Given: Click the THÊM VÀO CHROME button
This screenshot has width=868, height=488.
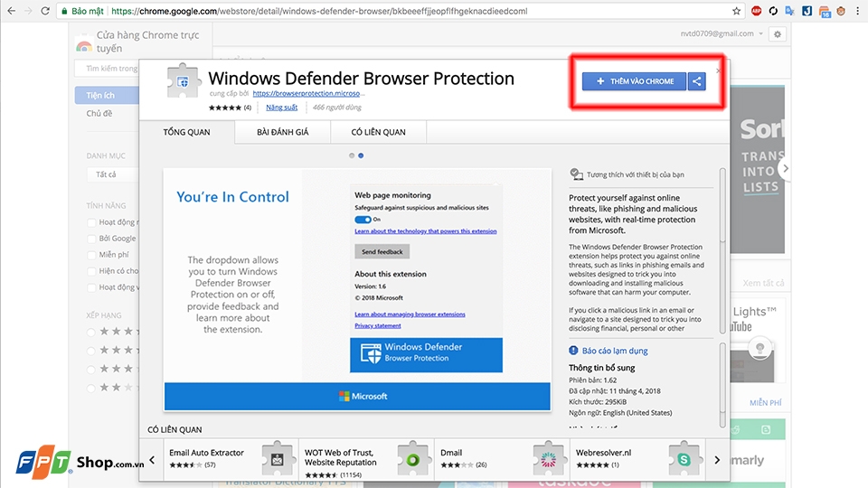Looking at the screenshot, I should pos(634,81).
